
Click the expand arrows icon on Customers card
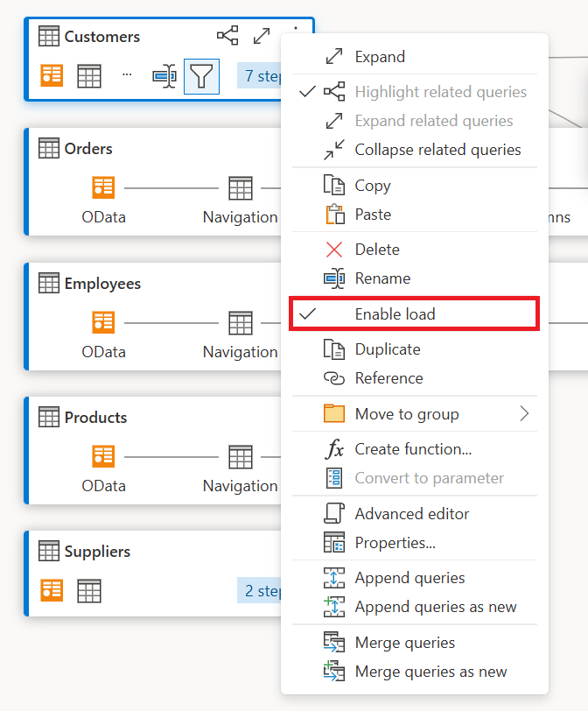click(262, 35)
